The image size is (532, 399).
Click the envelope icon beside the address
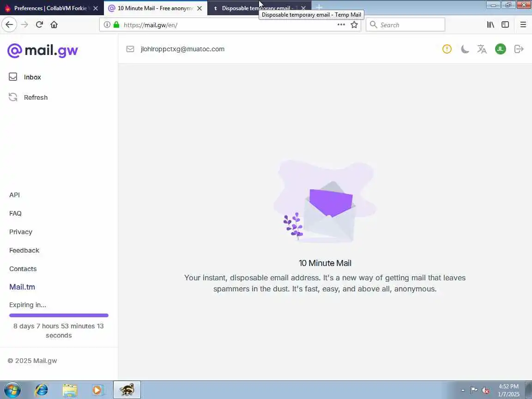click(130, 49)
